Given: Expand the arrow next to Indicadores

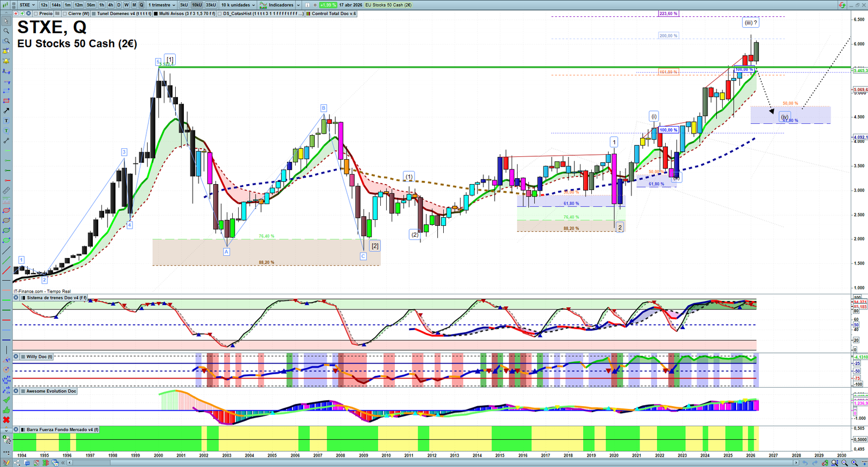Looking at the screenshot, I should 298,5.
